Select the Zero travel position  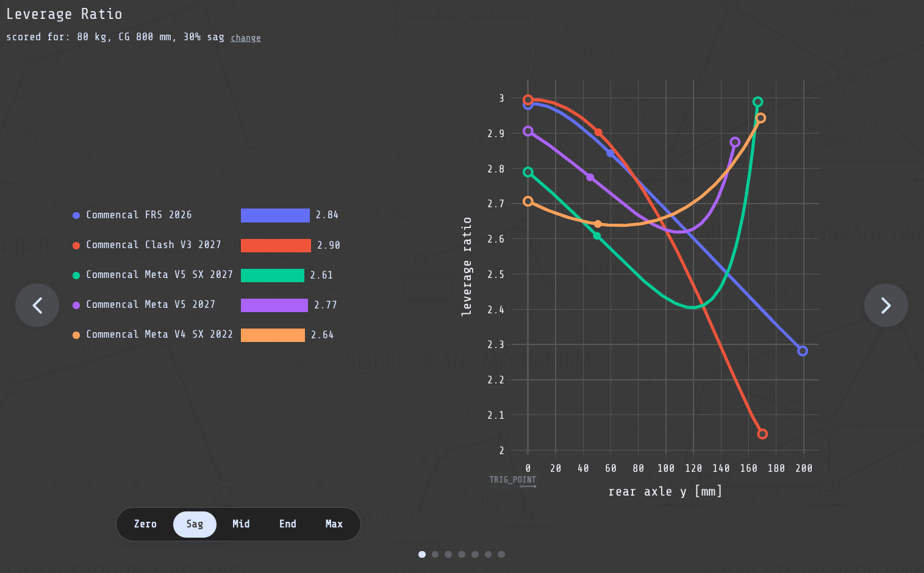pyautogui.click(x=145, y=524)
